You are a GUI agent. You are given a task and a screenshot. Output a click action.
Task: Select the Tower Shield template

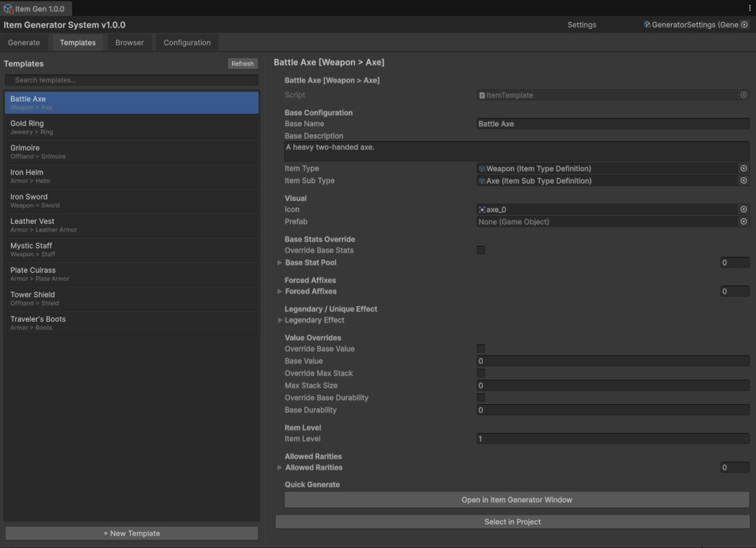pyautogui.click(x=131, y=299)
